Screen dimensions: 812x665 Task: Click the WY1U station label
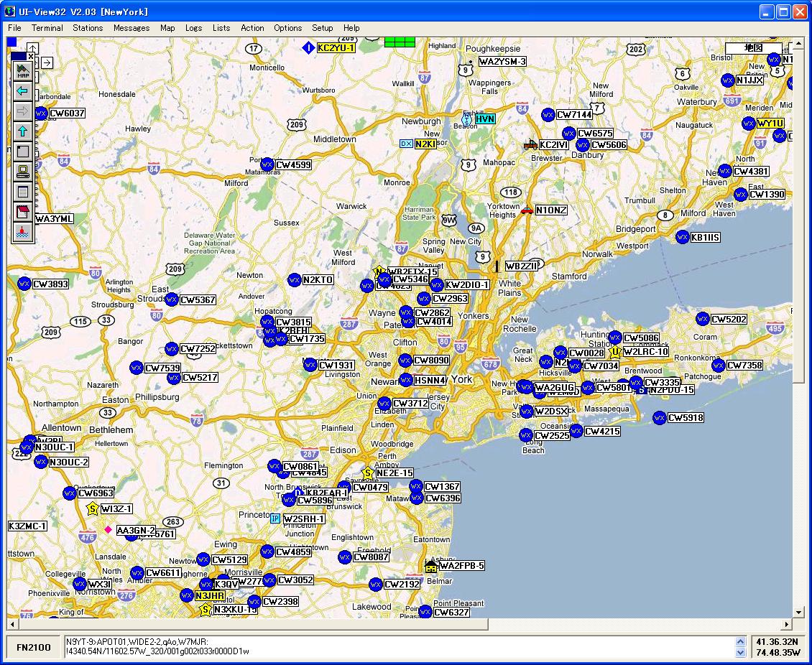[770, 124]
